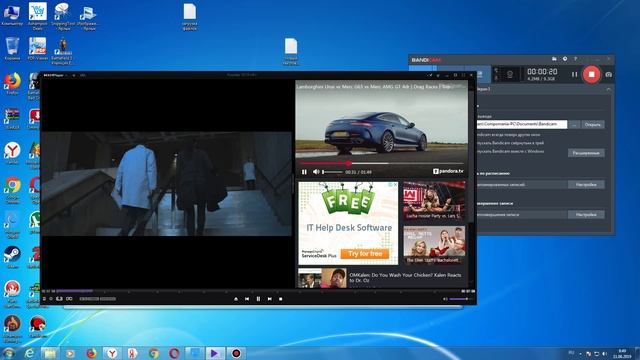The width and height of the screenshot is (640, 360).
Task: Open the Yandex Browser desktop shortcut
Action: tap(12, 153)
